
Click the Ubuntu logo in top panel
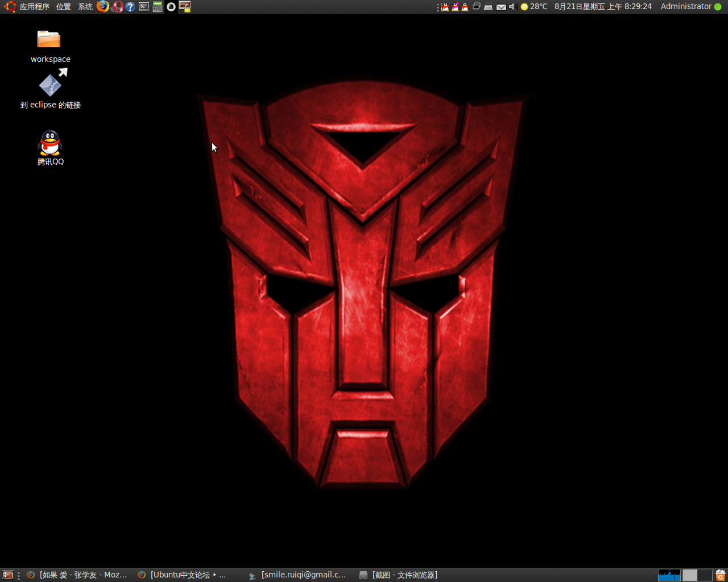pyautogui.click(x=10, y=7)
